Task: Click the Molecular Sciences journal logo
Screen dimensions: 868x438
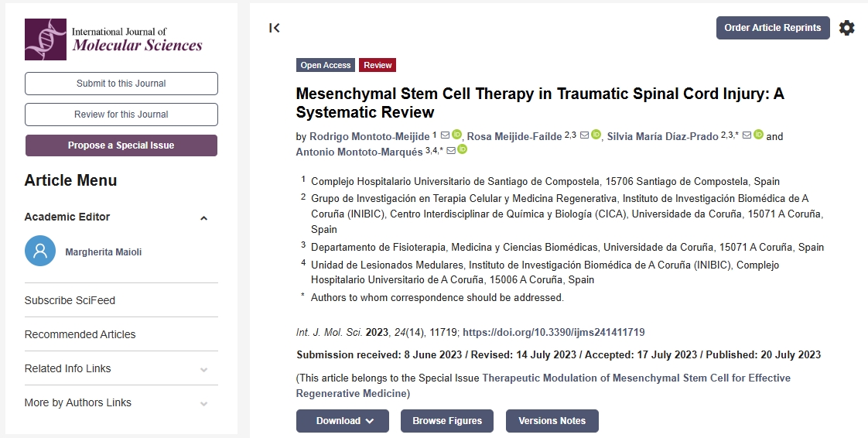Action: [114, 39]
